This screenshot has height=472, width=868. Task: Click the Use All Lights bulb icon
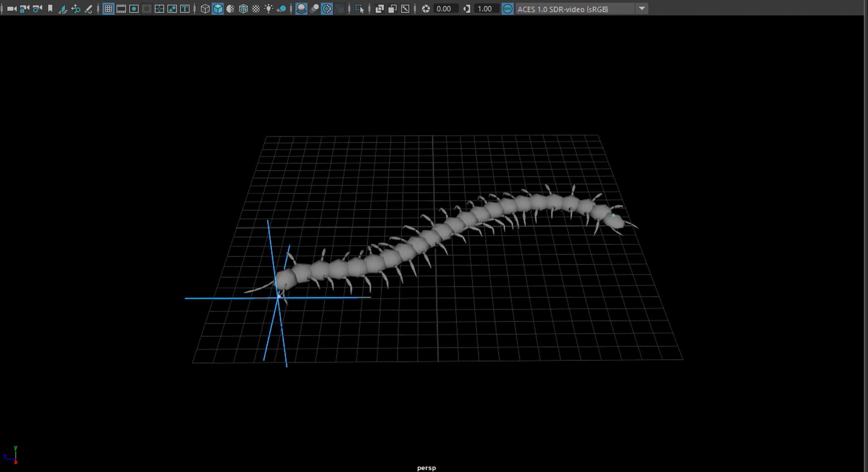click(x=268, y=9)
